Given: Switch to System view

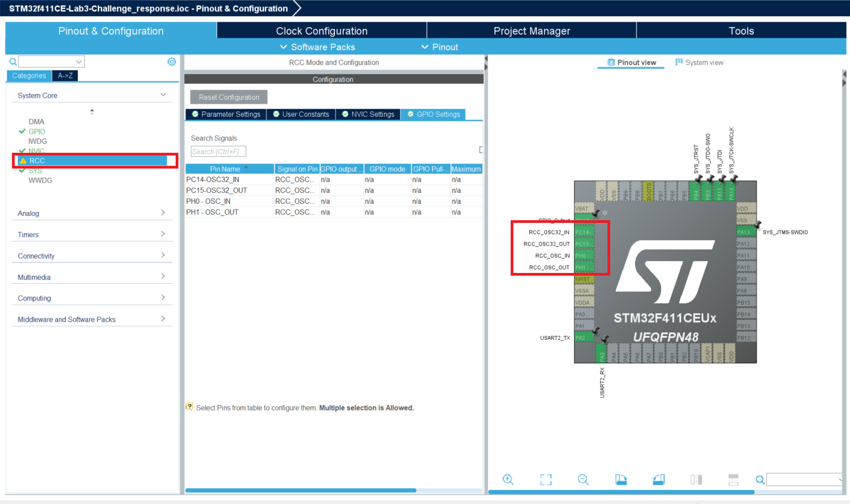Looking at the screenshot, I should coord(699,63).
